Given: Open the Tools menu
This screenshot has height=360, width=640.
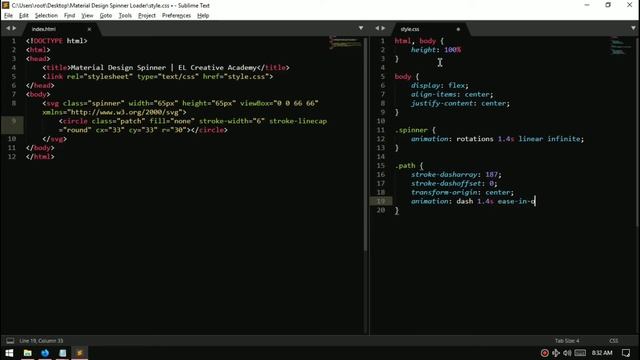Looking at the screenshot, I should pyautogui.click(x=125, y=16).
